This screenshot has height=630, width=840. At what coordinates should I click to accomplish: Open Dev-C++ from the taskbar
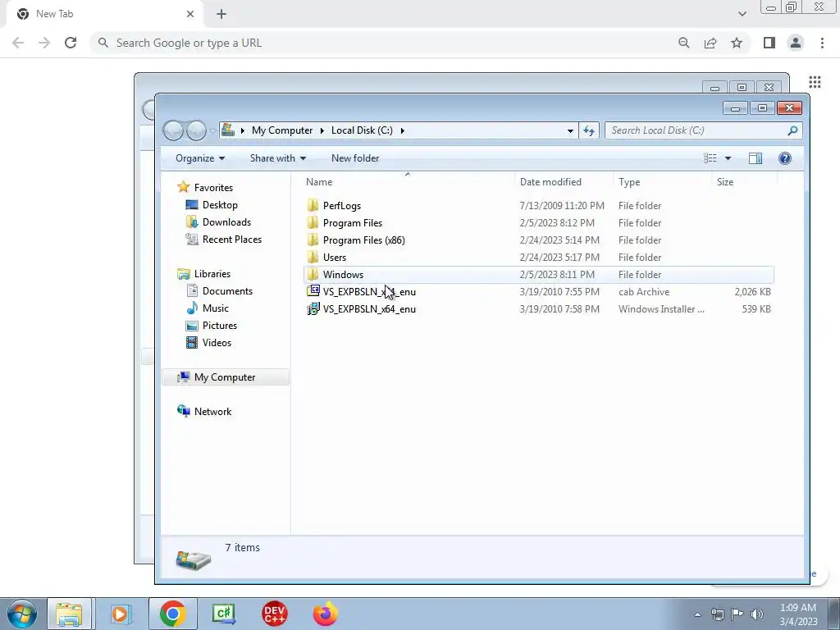tap(274, 614)
